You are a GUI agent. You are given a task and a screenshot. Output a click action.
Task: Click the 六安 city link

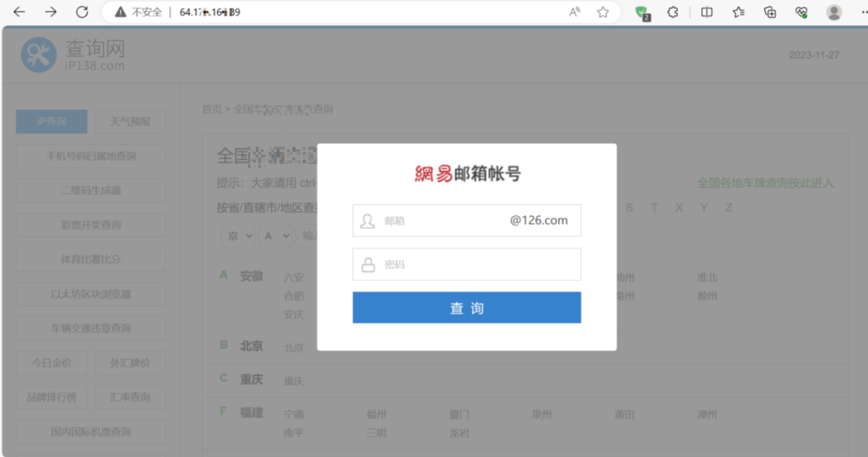294,278
